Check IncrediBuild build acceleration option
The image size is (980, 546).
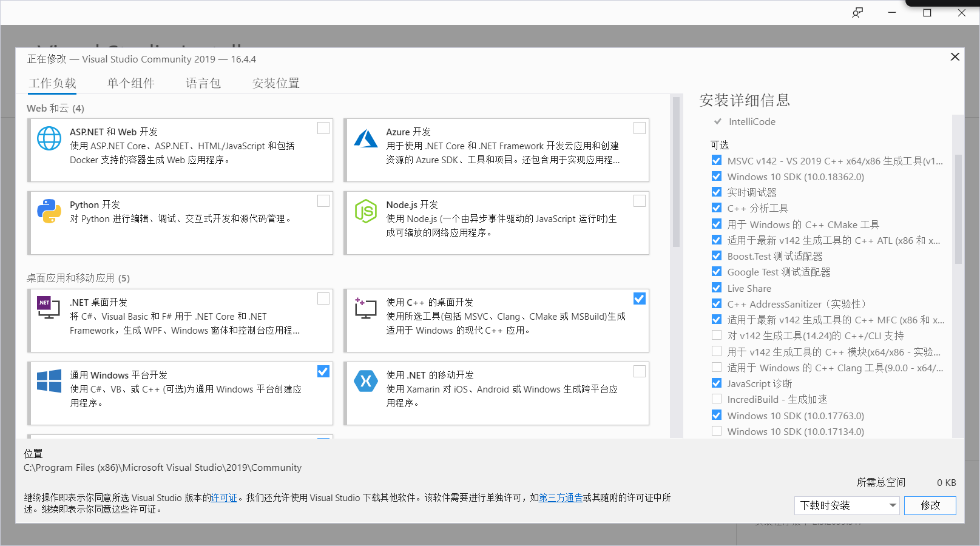point(717,399)
